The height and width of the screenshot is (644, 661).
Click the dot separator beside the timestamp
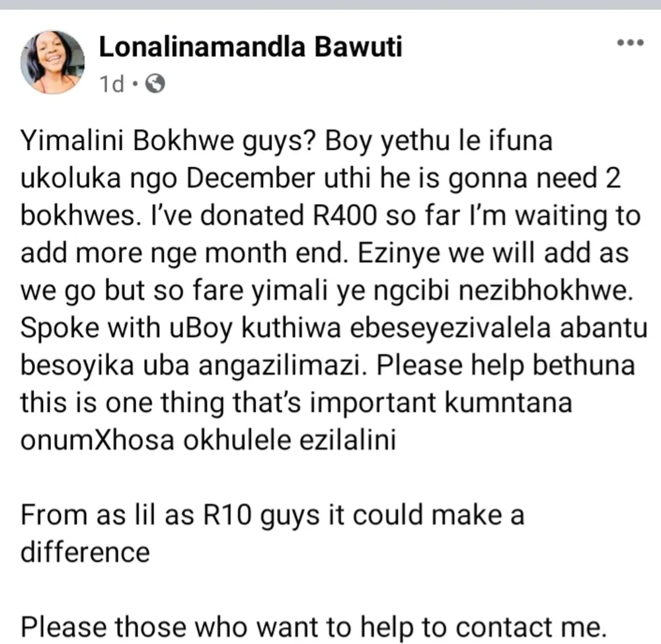coord(135,83)
